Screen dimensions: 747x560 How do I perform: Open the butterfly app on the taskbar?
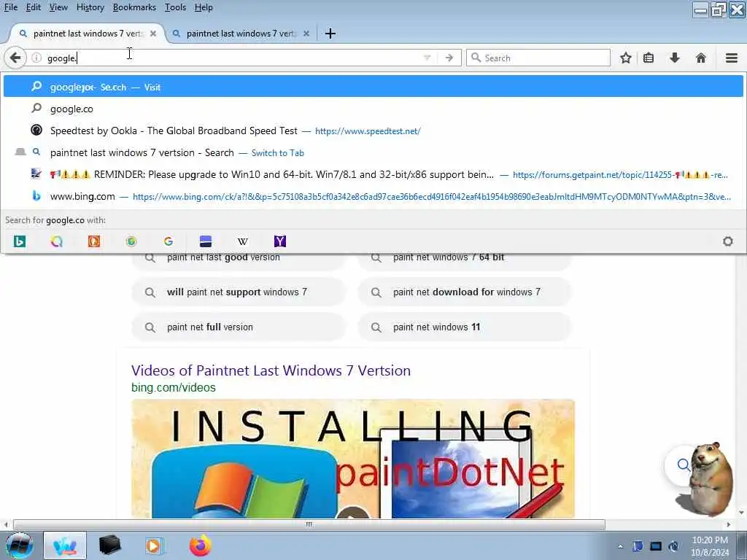tap(65, 545)
